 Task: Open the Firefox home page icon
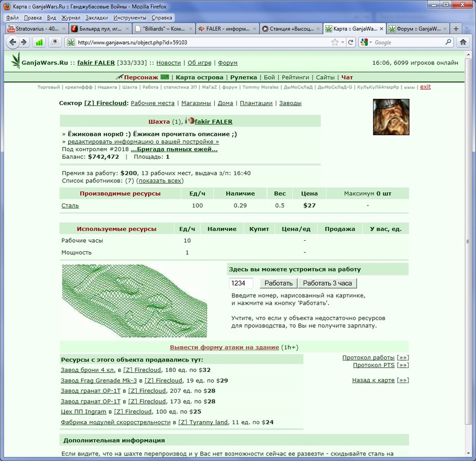click(463, 42)
